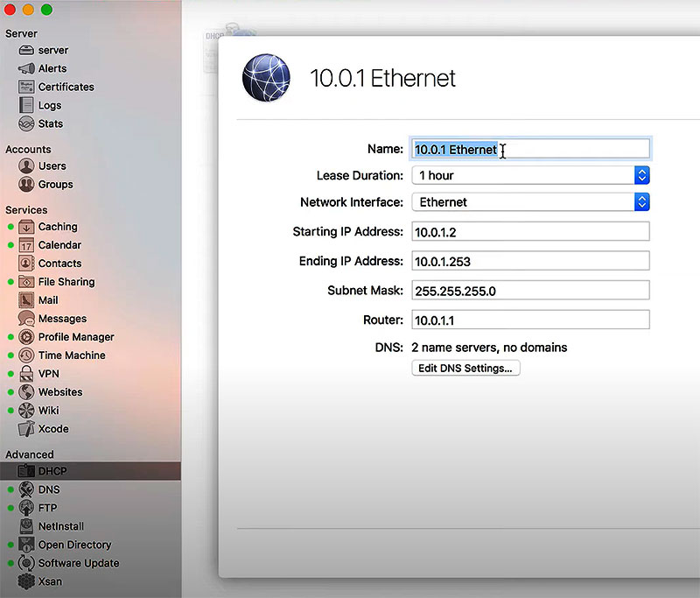Image resolution: width=700 pixels, height=598 pixels.
Task: Open the Logs notebook icon
Action: (x=26, y=105)
